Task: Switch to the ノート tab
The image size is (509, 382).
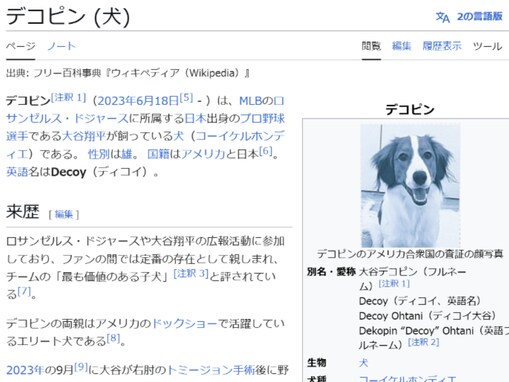Action: click(61, 46)
